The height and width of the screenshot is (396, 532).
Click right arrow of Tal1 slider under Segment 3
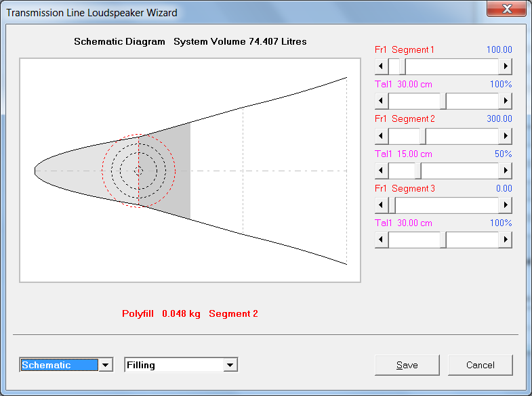coord(505,240)
